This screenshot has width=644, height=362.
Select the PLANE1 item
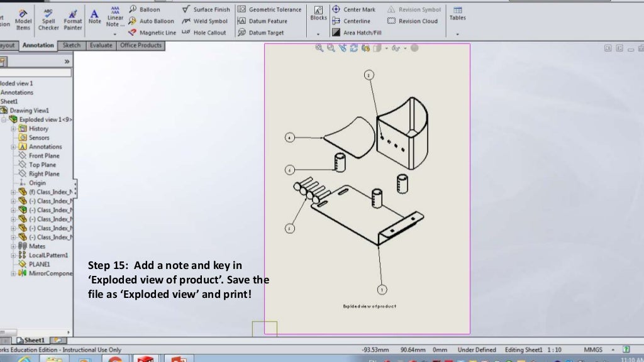coord(35,265)
